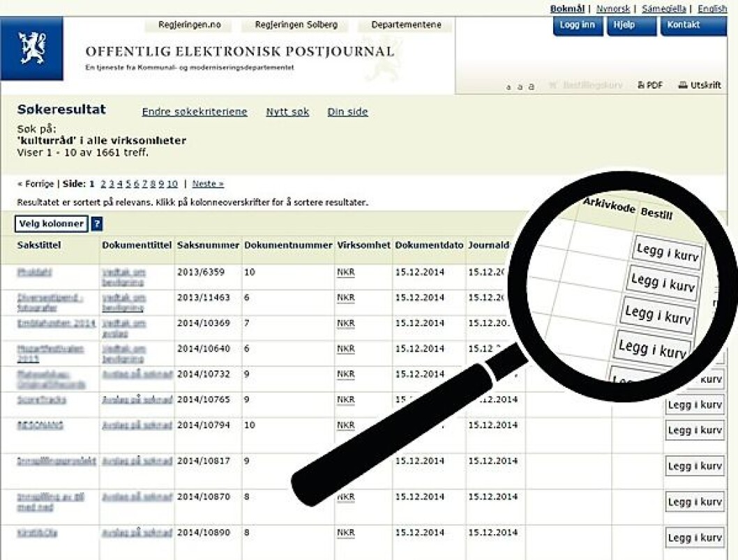Sort by Dokumentnummer column header
This screenshot has height=560, width=738.
(288, 245)
